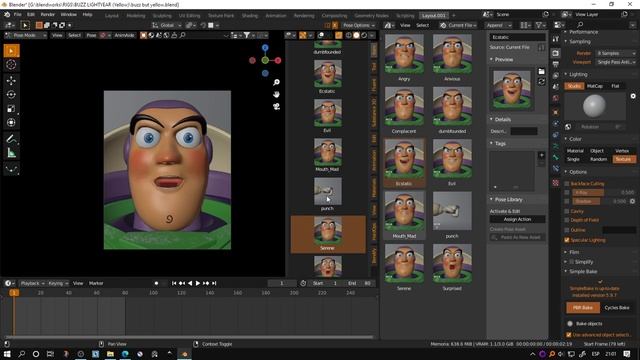Click the use preview range clock icon
The height and width of the screenshot is (360, 640).
tap(303, 283)
